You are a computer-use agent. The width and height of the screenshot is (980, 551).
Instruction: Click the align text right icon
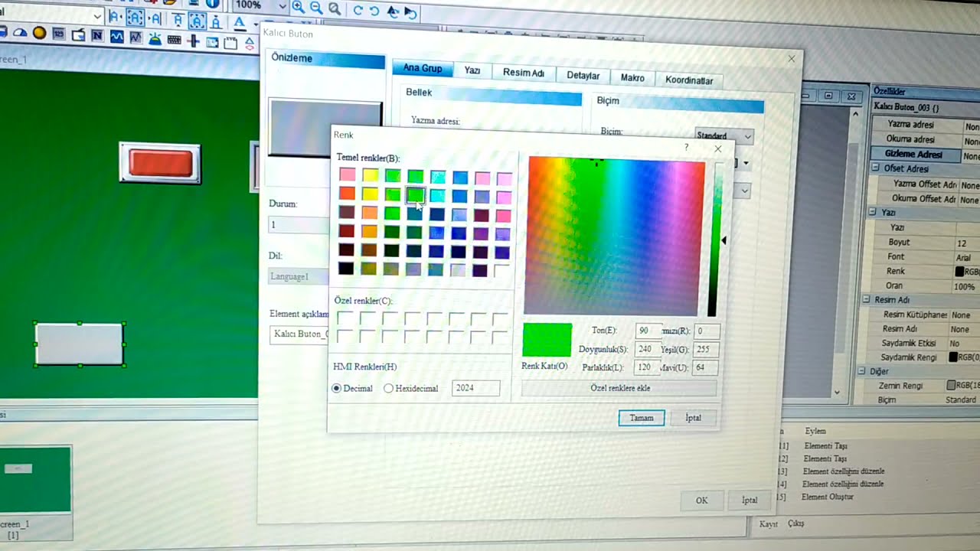coord(155,18)
